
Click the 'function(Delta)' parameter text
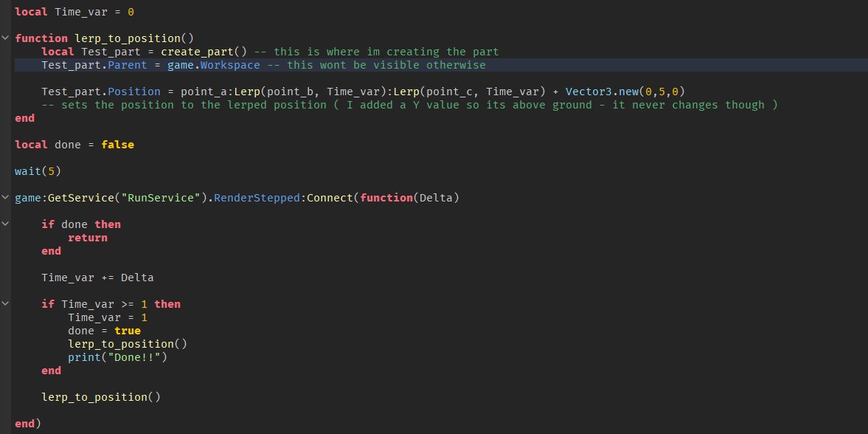point(409,198)
